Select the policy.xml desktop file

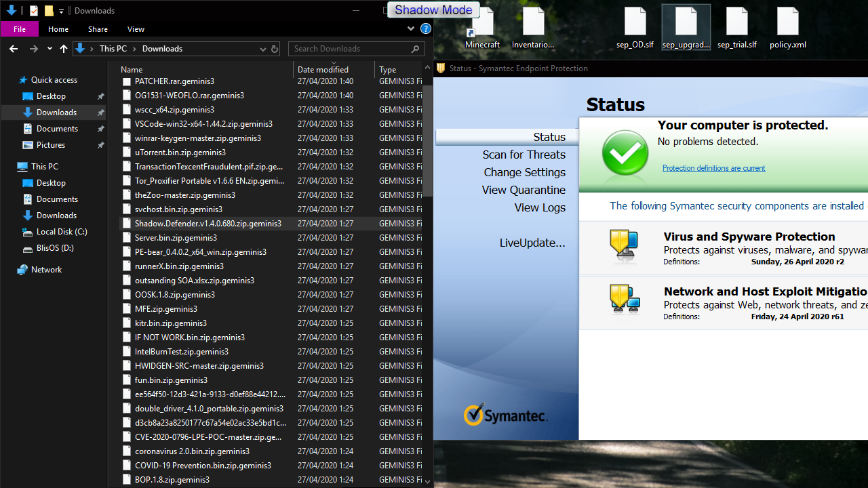[x=788, y=26]
